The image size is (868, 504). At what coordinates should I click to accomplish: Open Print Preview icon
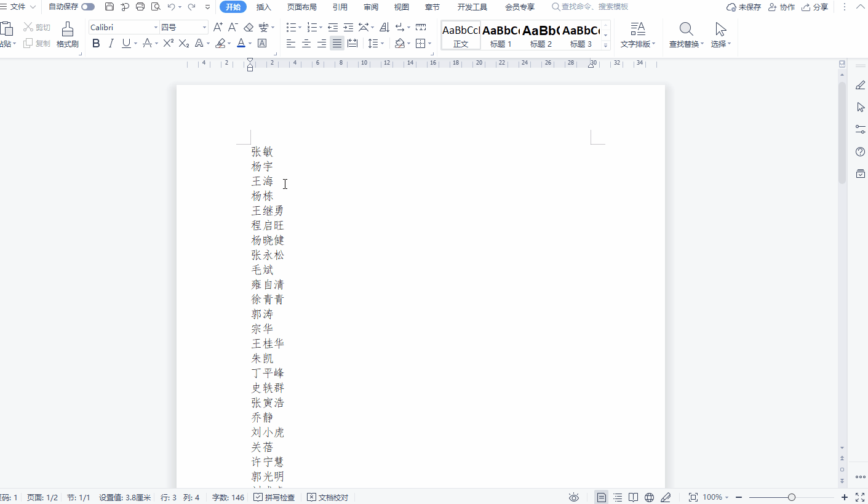[x=156, y=7]
